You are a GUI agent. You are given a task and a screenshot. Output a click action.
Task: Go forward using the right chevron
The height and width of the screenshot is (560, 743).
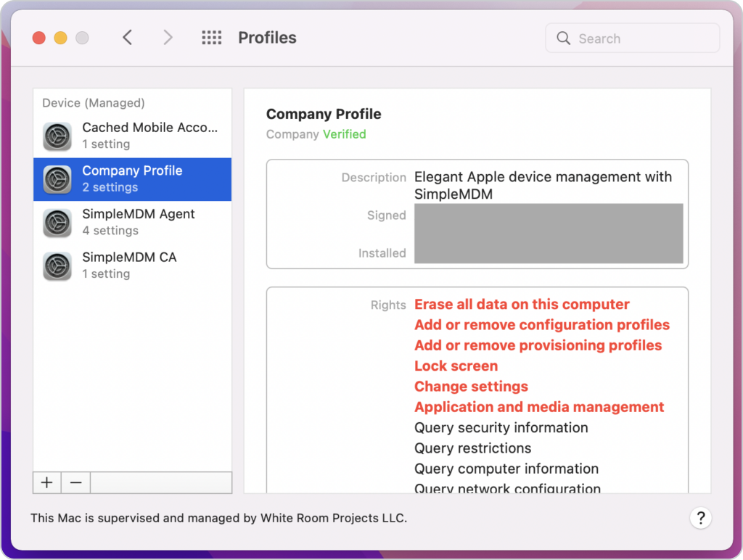[x=168, y=38]
